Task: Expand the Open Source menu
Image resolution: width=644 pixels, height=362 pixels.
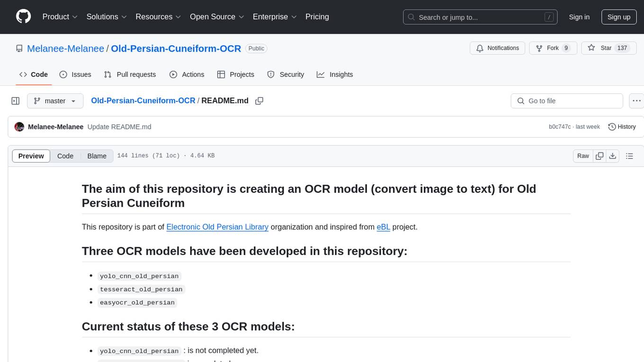Action: (217, 17)
